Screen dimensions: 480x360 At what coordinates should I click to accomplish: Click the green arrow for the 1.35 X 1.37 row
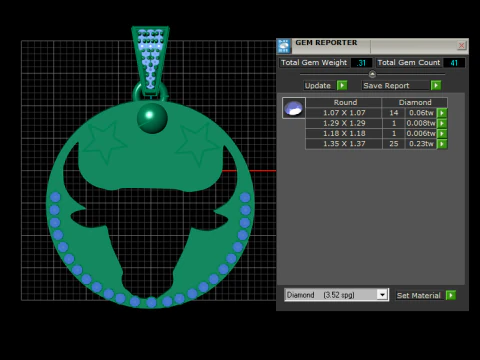click(x=442, y=144)
